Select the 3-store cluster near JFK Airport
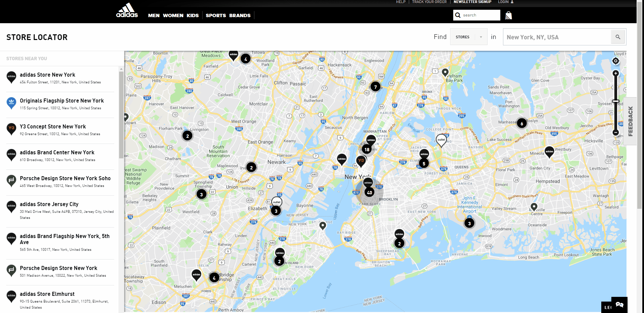Screen dimensions: 644x313 click(x=469, y=223)
